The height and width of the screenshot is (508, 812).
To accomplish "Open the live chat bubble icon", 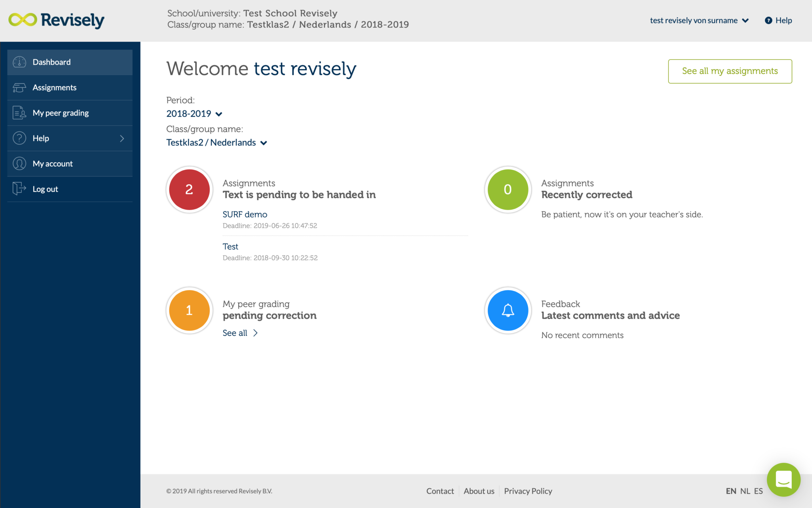I will coord(783,480).
